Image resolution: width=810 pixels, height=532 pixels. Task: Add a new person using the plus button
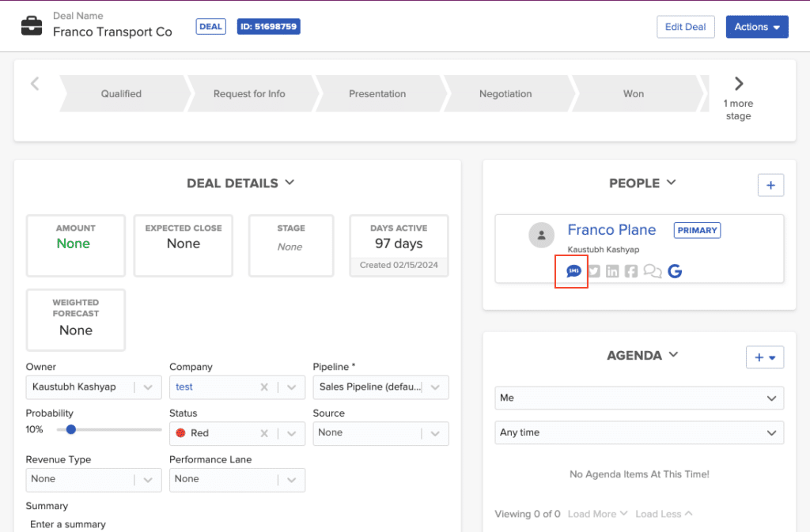[770, 184]
